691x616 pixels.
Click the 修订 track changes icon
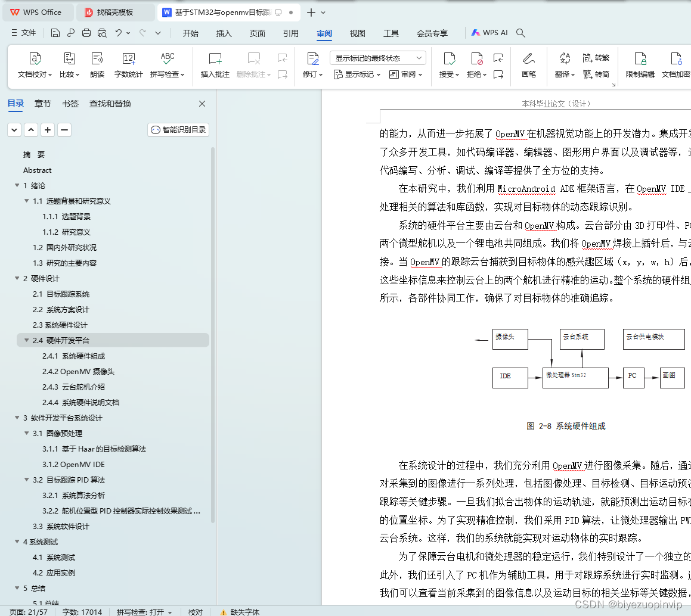313,59
